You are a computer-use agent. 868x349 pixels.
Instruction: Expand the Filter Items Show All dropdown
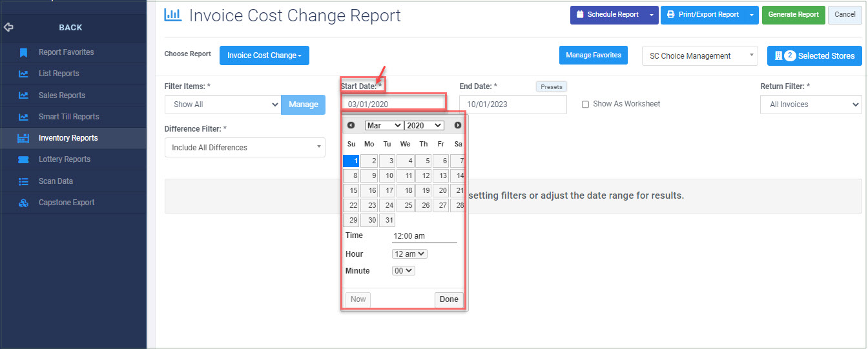[223, 105]
